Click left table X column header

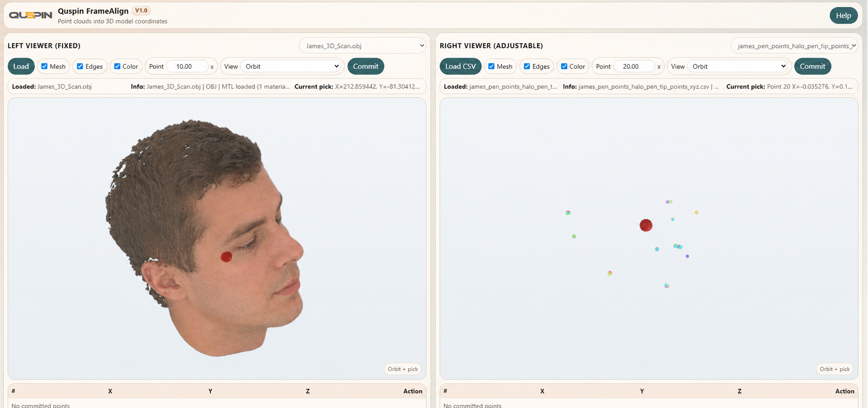coord(110,391)
